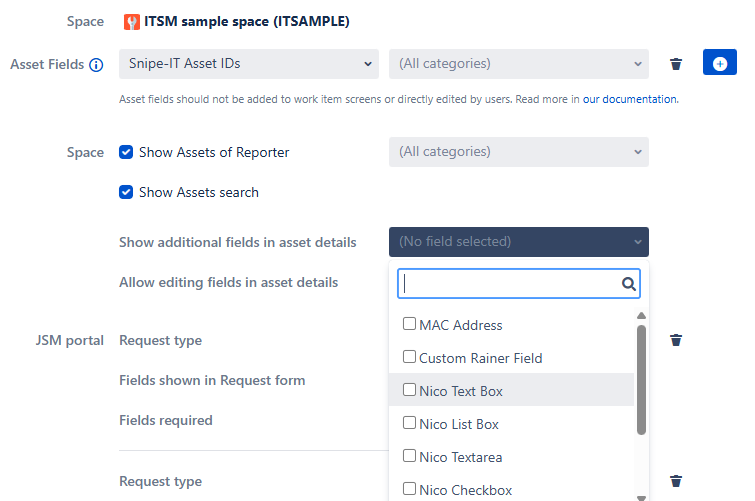This screenshot has height=501, width=755.
Task: Toggle the Show Assets search checkbox
Action: pyautogui.click(x=126, y=192)
